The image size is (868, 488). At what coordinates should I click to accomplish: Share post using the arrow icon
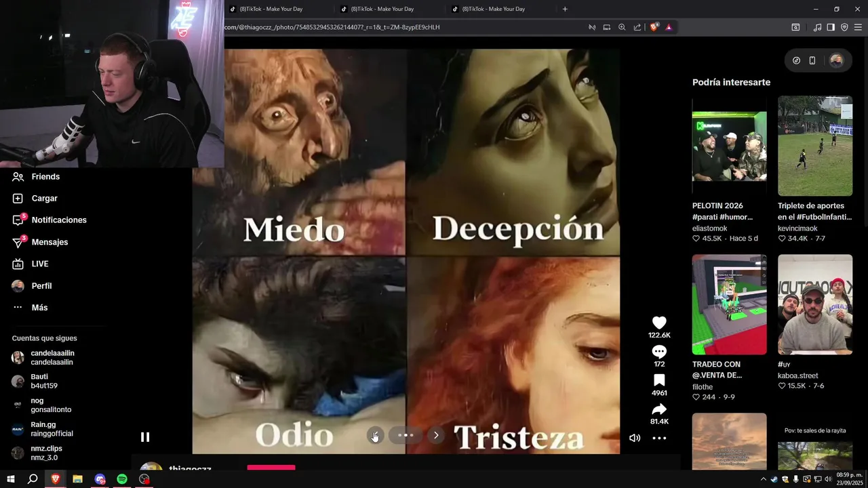(659, 409)
